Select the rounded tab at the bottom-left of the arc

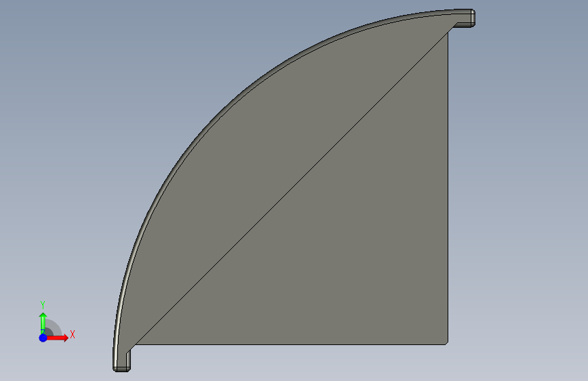[121, 361]
